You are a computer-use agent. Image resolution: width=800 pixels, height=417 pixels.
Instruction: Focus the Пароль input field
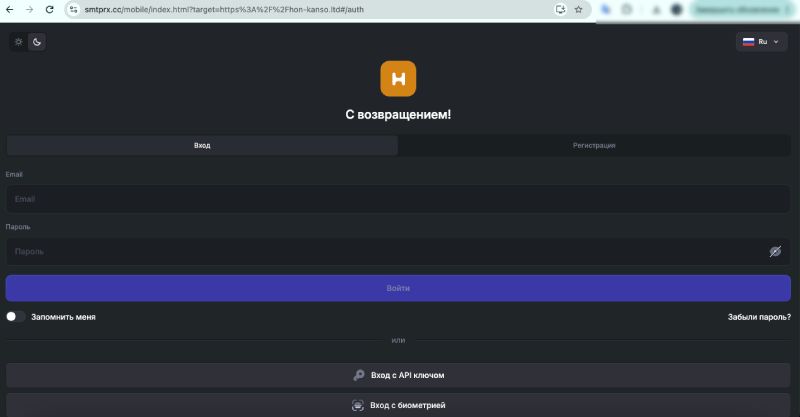tap(398, 251)
